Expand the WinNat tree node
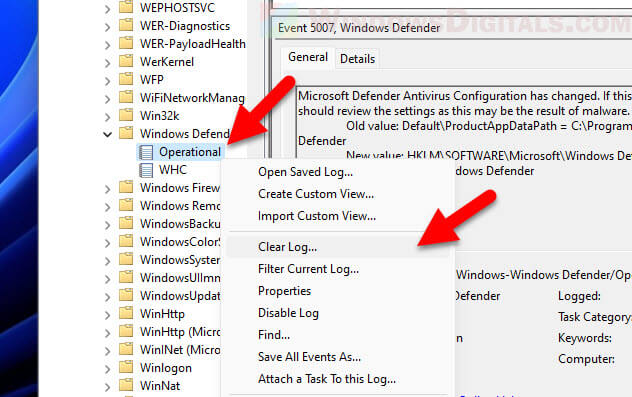 coord(107,387)
